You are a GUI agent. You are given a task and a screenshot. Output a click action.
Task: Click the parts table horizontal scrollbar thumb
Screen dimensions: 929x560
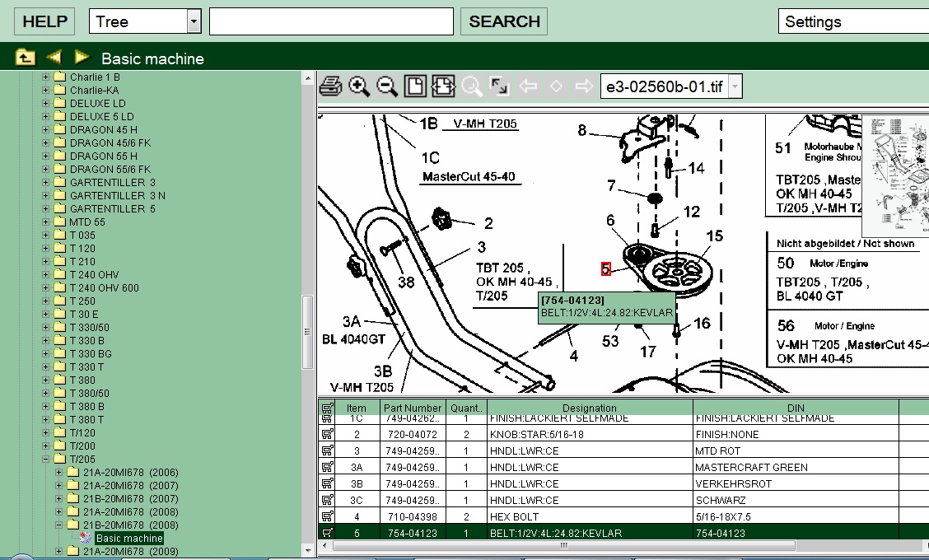point(563,545)
